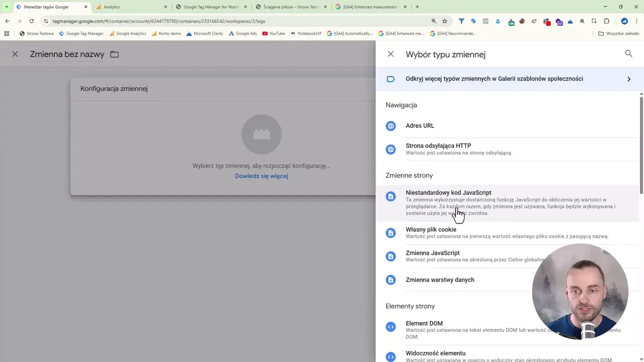The image size is (644, 362).
Task: Choose Własny plik cookie icon
Action: point(391,233)
